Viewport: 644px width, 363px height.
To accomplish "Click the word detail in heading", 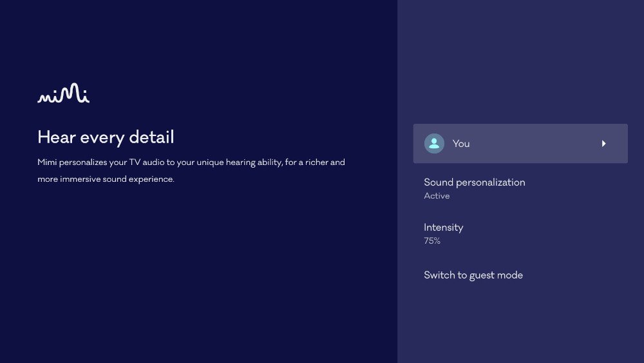I will point(153,137).
